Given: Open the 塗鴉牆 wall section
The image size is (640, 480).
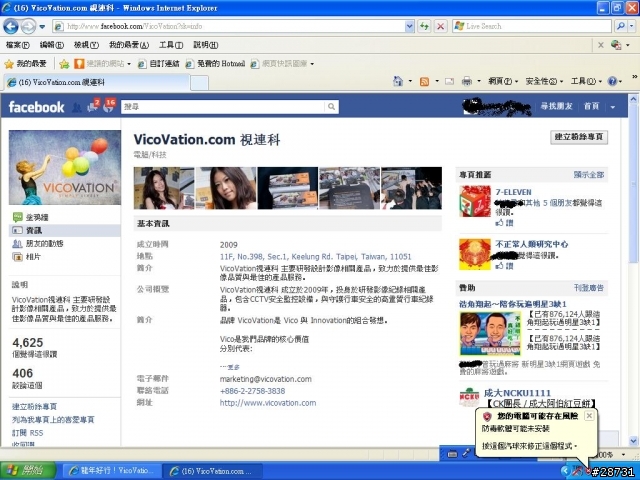Looking at the screenshot, I should (37, 218).
